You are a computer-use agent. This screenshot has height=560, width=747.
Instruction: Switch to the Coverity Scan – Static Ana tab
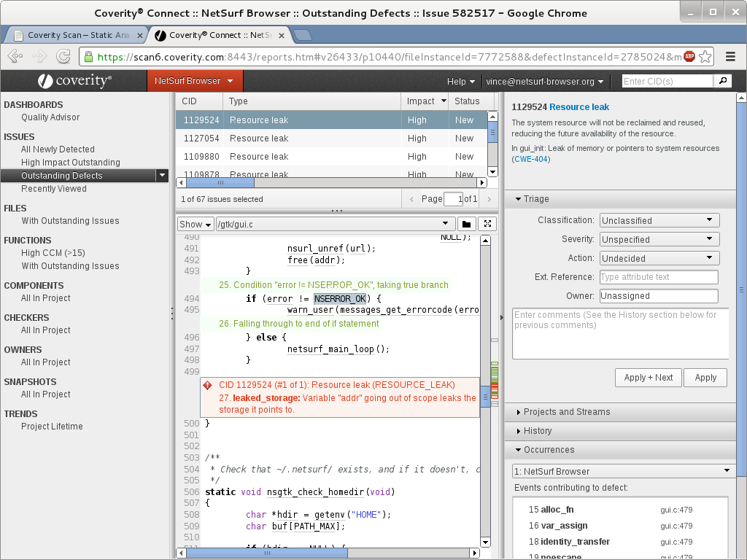[x=77, y=35]
